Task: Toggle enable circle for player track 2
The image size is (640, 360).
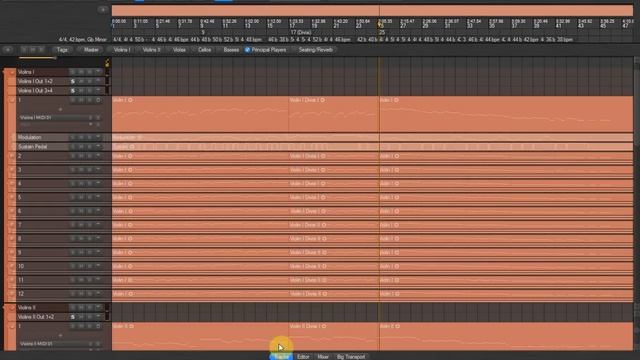Action: coord(12,156)
